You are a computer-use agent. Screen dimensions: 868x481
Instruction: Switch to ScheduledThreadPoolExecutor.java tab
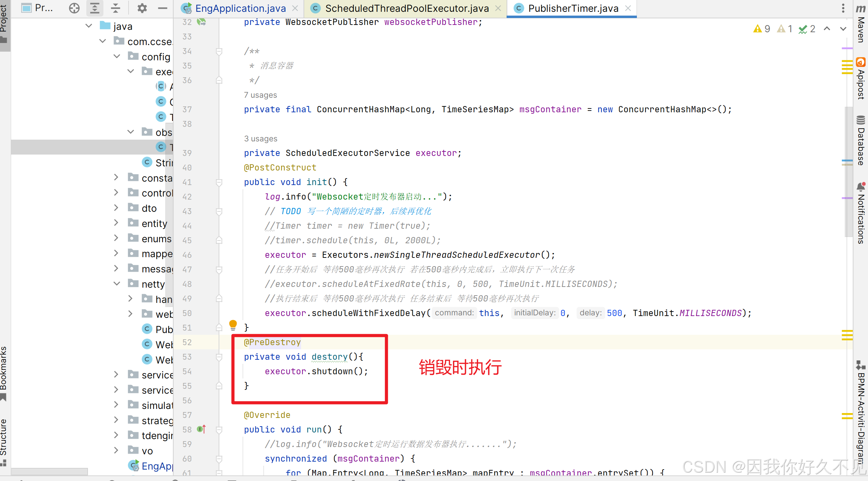(407, 8)
